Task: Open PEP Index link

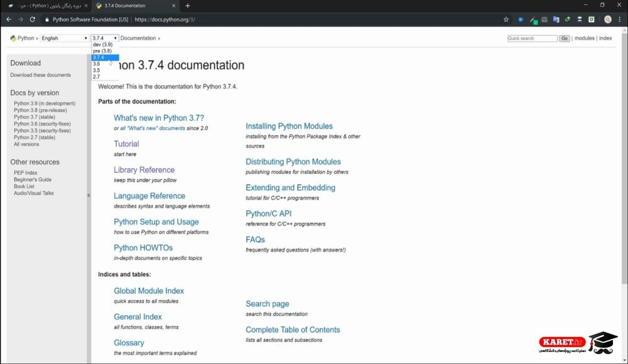Action: [26, 173]
